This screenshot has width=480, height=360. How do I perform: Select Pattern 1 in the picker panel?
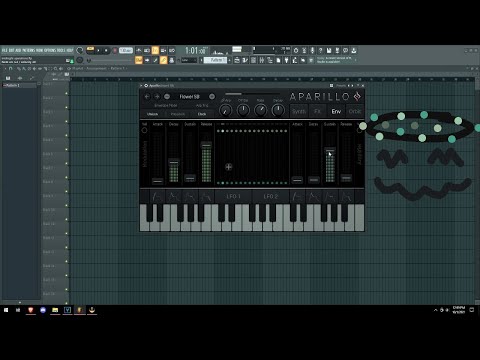tap(19, 85)
